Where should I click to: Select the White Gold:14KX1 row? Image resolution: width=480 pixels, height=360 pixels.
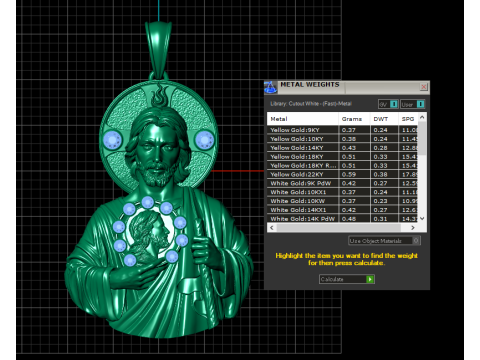(342, 210)
